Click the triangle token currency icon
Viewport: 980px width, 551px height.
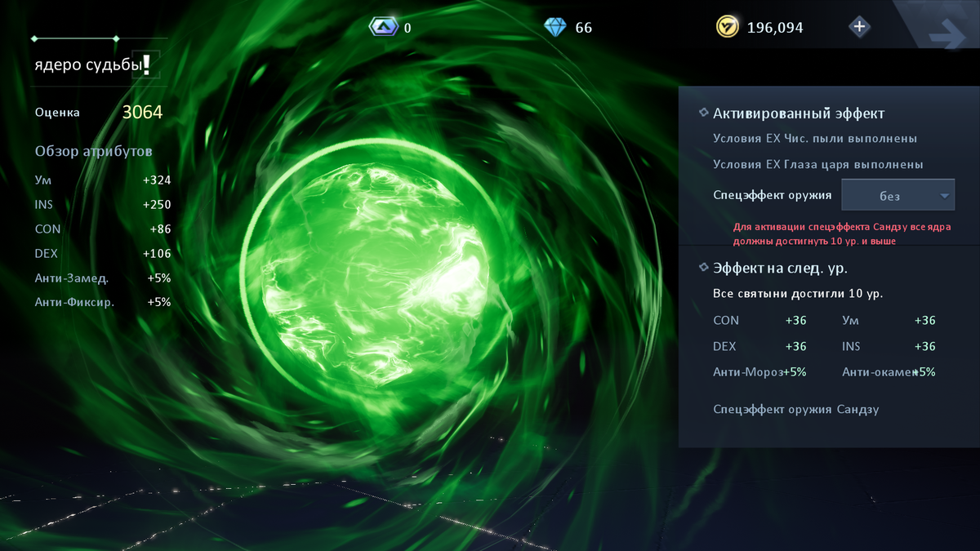[x=382, y=27]
